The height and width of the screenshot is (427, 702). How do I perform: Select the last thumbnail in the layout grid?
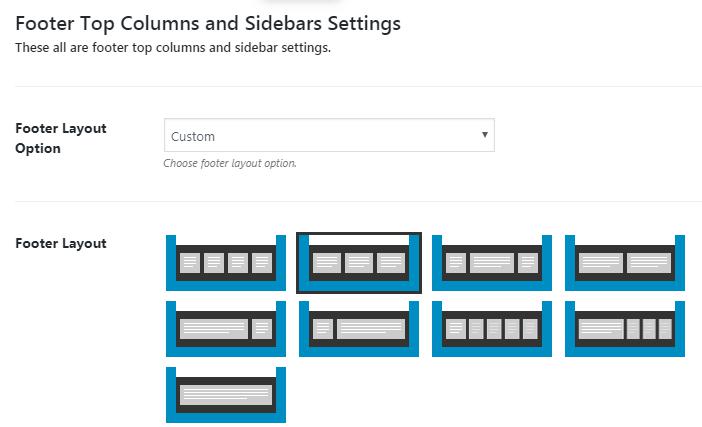(226, 395)
